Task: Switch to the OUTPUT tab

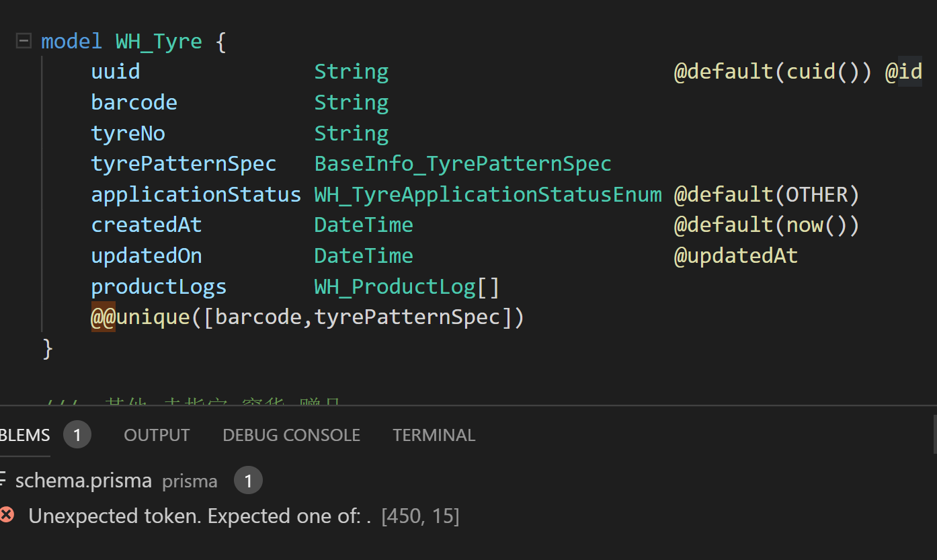Action: tap(157, 435)
